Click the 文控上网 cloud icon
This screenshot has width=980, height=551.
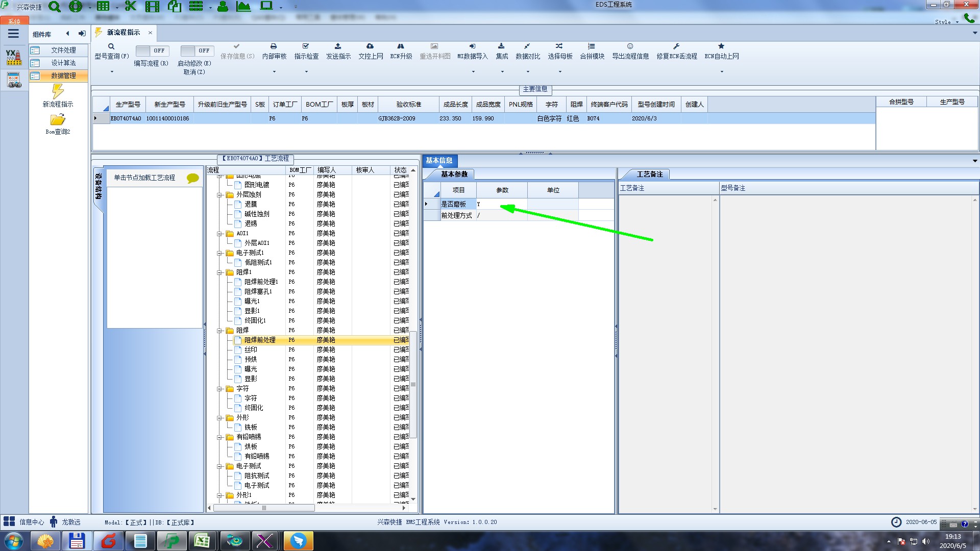(370, 46)
